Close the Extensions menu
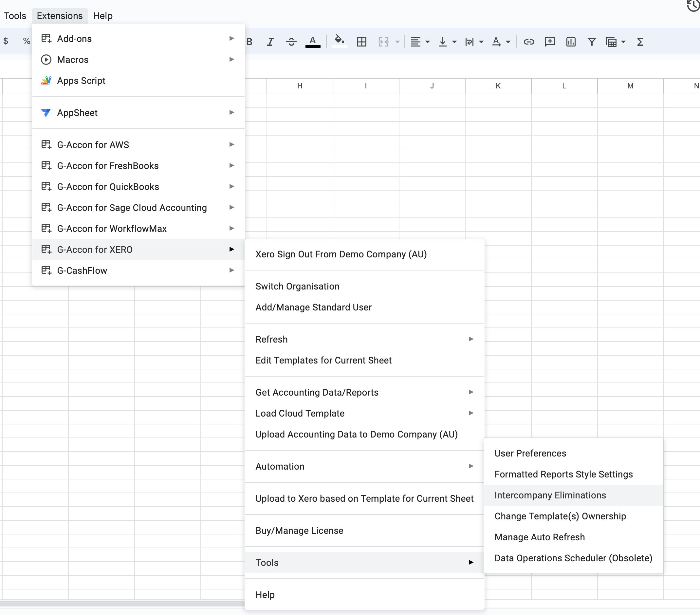This screenshot has height=615, width=700. tap(60, 16)
